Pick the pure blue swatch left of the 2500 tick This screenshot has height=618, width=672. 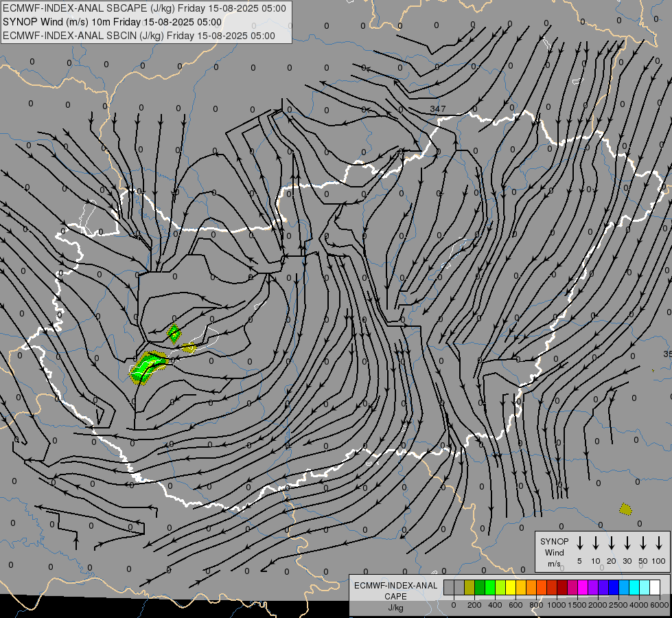click(614, 587)
